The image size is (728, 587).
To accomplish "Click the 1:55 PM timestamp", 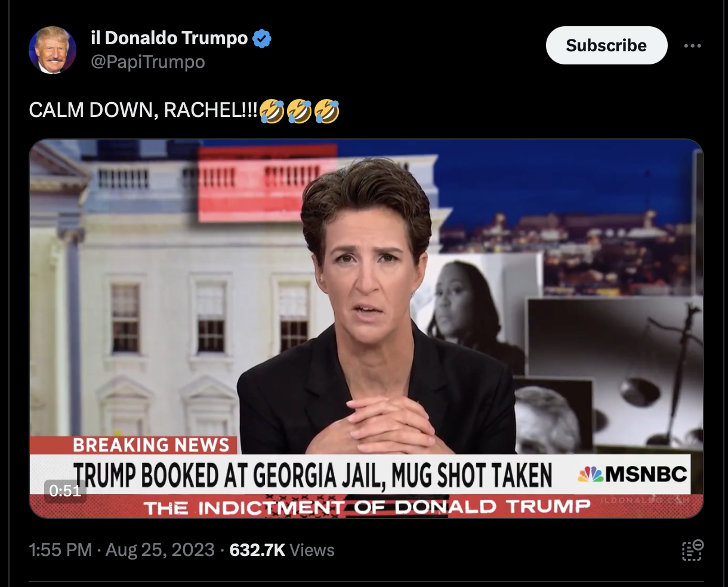I will click(60, 549).
